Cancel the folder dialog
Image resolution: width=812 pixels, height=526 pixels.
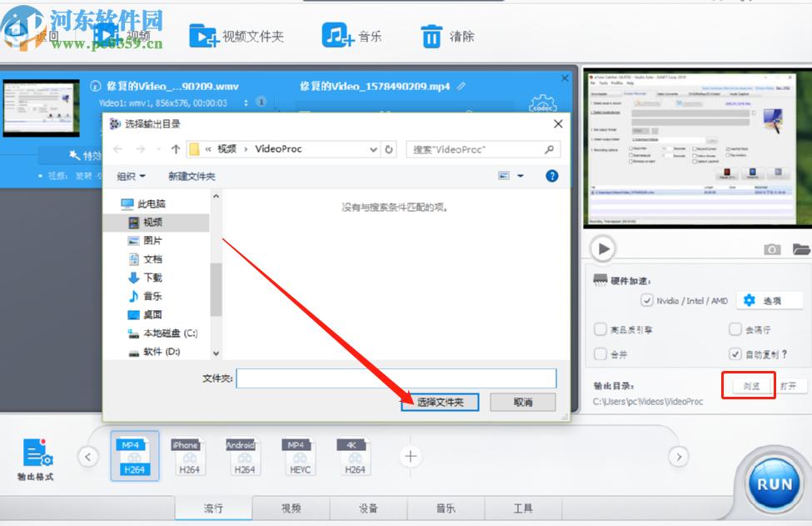(523, 402)
